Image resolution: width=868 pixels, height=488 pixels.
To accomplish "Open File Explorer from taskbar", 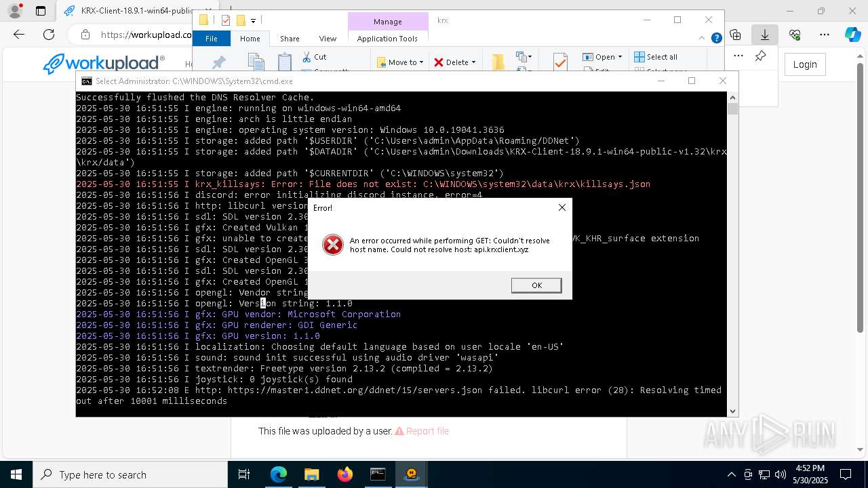I will click(x=311, y=474).
